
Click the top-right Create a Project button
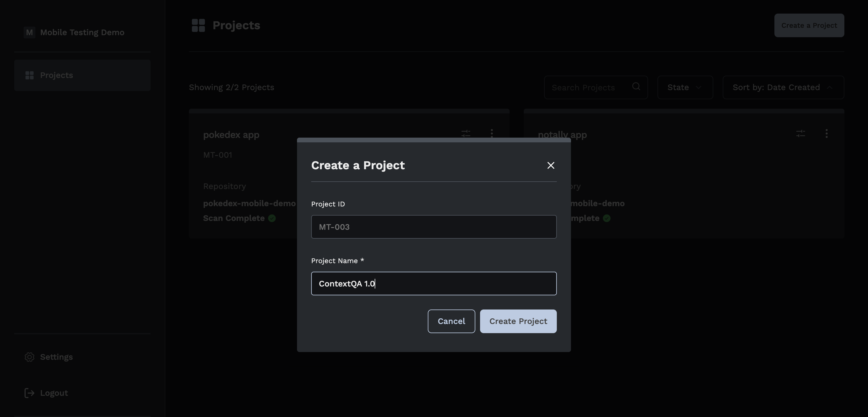[x=809, y=25]
